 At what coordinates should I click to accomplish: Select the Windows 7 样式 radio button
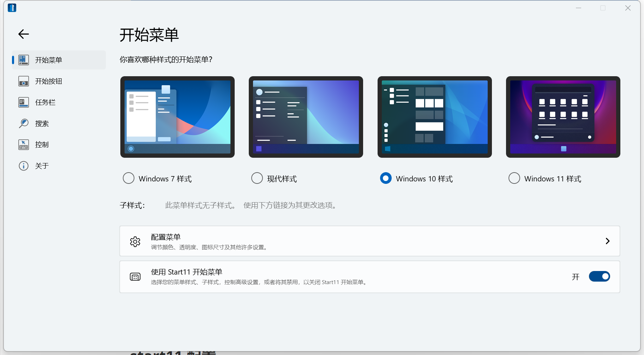(128, 178)
